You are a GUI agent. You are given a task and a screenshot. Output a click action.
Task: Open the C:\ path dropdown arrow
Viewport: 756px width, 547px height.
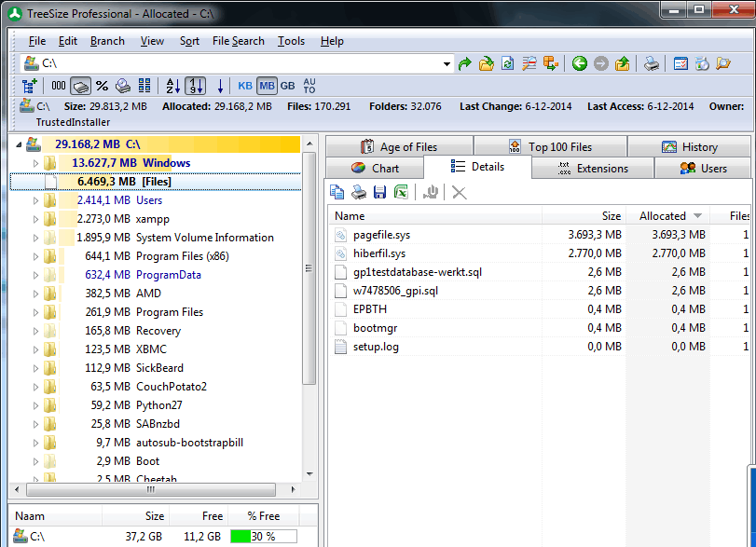[x=447, y=63]
